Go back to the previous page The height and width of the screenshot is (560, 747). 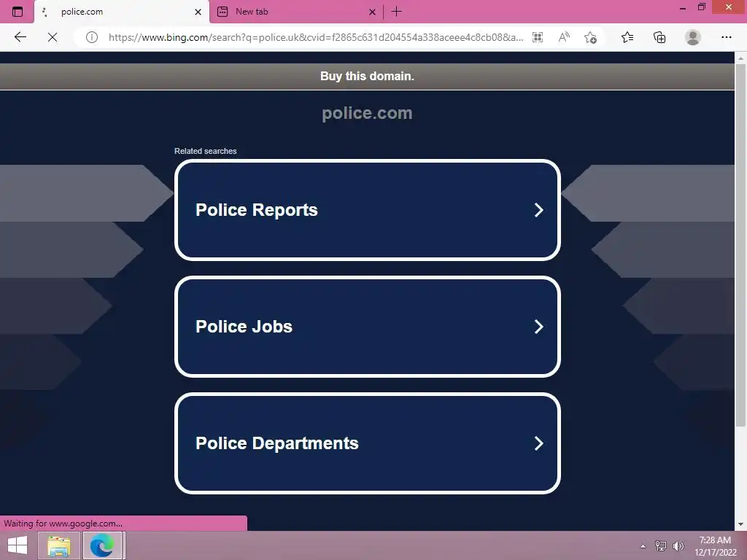[x=20, y=37]
